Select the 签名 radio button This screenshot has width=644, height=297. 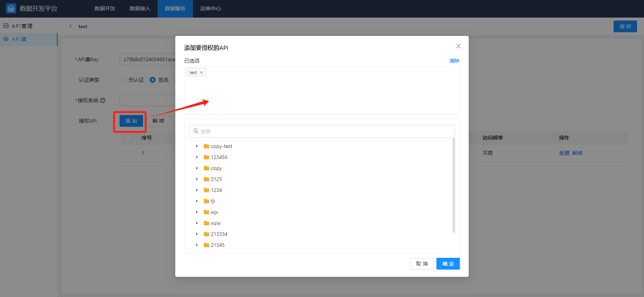[153, 80]
